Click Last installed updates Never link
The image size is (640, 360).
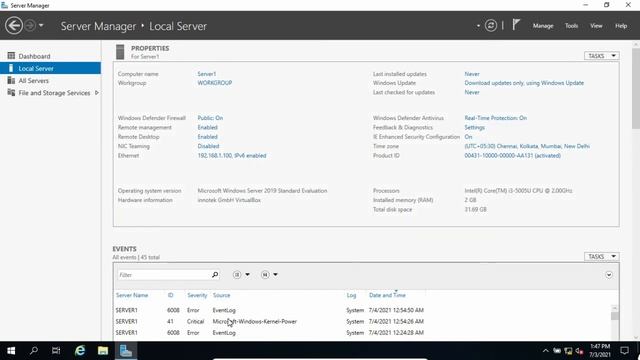coord(472,74)
